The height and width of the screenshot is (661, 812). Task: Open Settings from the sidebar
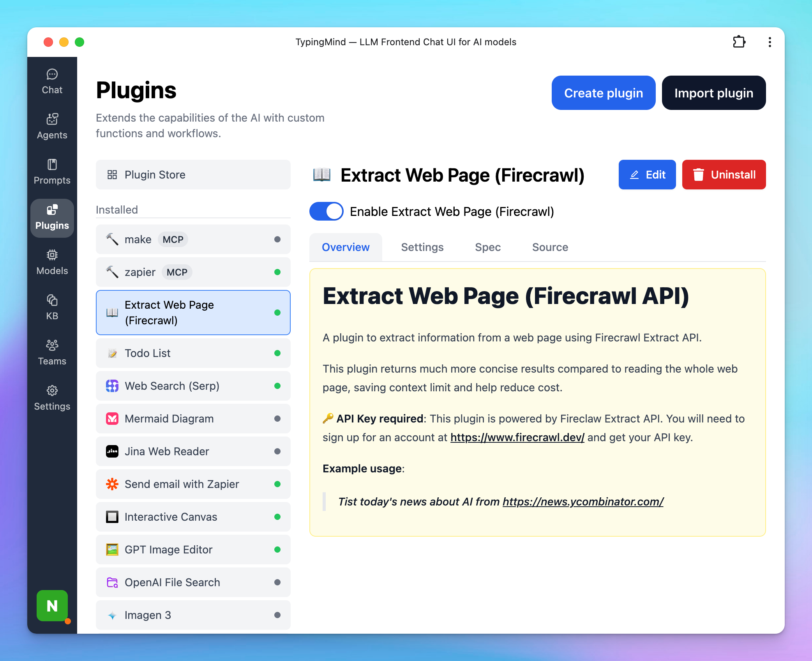(x=52, y=397)
